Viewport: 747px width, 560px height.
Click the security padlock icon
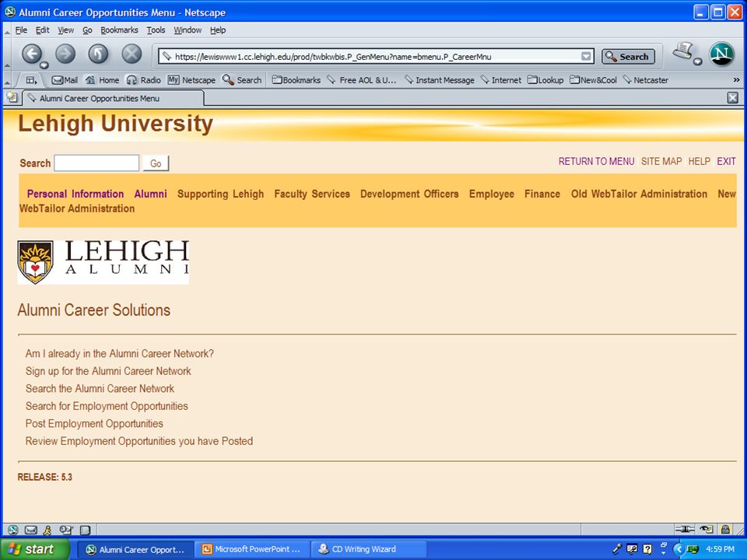click(x=725, y=529)
